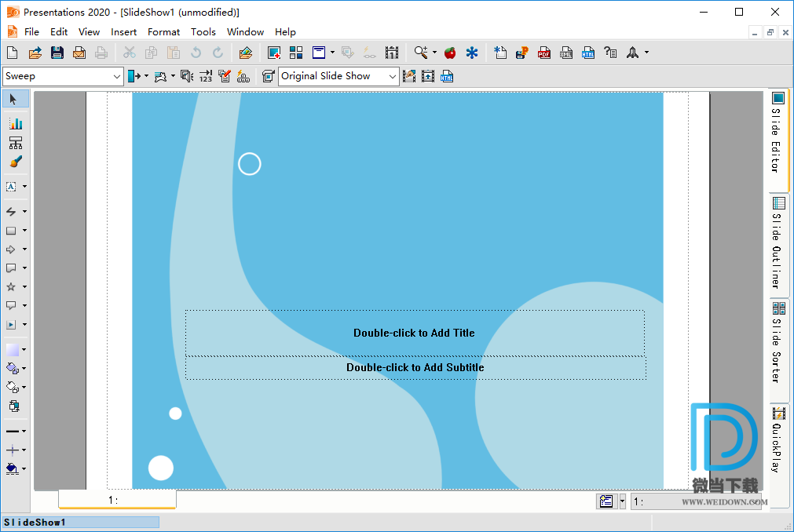Screen dimensions: 794x532
Task: Open the Sweep transition dropdown
Action: 117,76
